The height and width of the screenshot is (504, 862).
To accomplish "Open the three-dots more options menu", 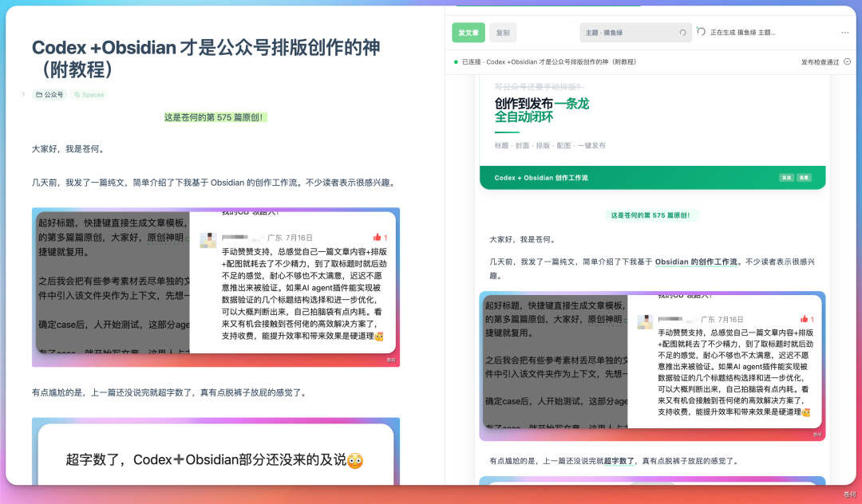I will coord(845,33).
